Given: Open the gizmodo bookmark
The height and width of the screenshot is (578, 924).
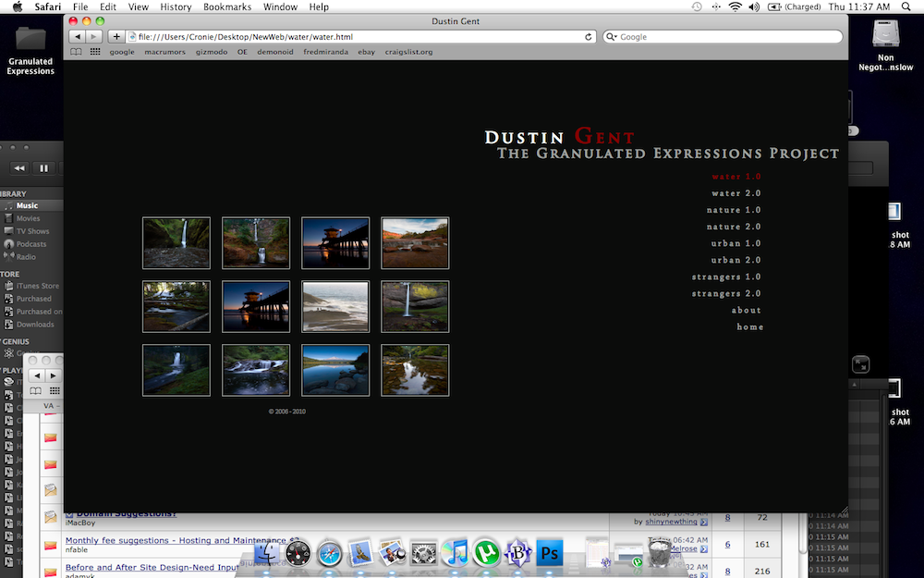Looking at the screenshot, I should tap(212, 52).
